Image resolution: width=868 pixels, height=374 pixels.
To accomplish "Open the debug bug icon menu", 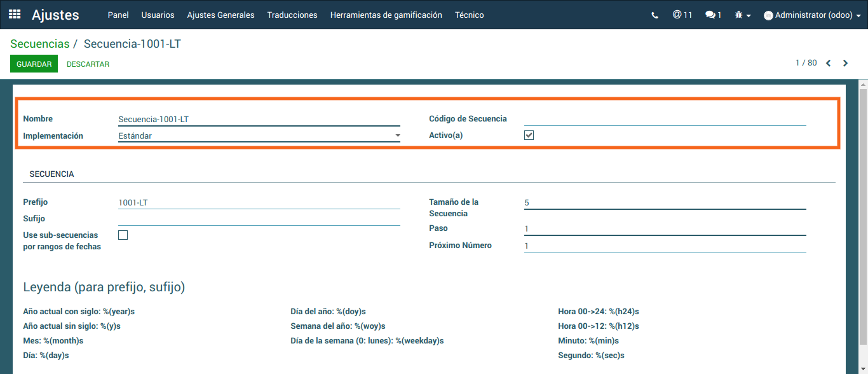I will [742, 15].
